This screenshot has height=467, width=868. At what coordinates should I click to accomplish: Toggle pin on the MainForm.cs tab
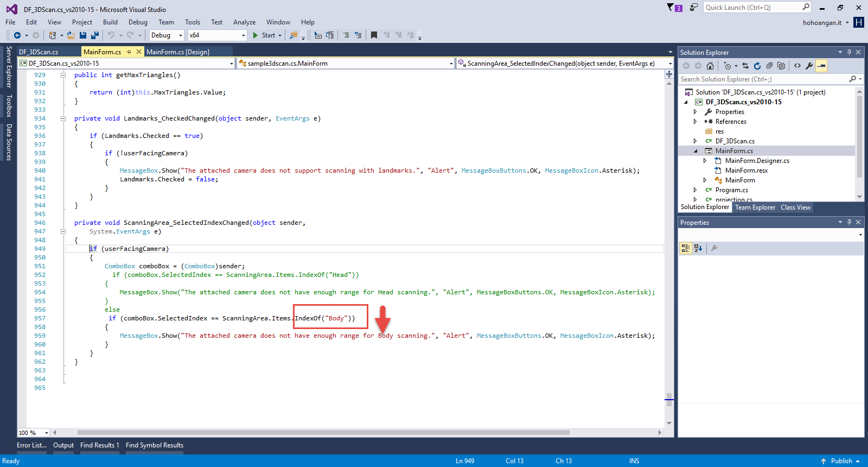pyautogui.click(x=129, y=52)
